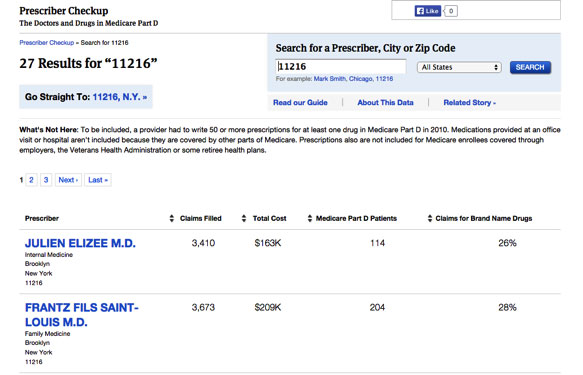This screenshot has width=583, height=375.
Task: Open the About This Data link
Action: click(x=385, y=103)
